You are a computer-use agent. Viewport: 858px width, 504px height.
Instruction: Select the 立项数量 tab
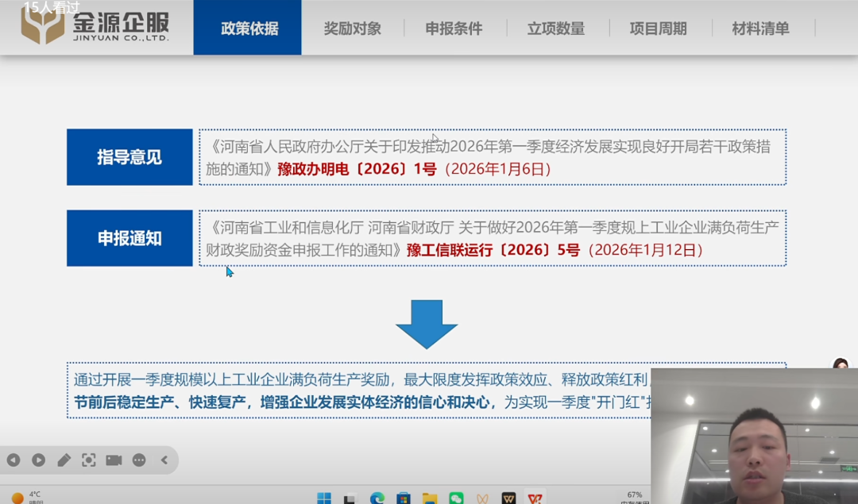tap(555, 29)
